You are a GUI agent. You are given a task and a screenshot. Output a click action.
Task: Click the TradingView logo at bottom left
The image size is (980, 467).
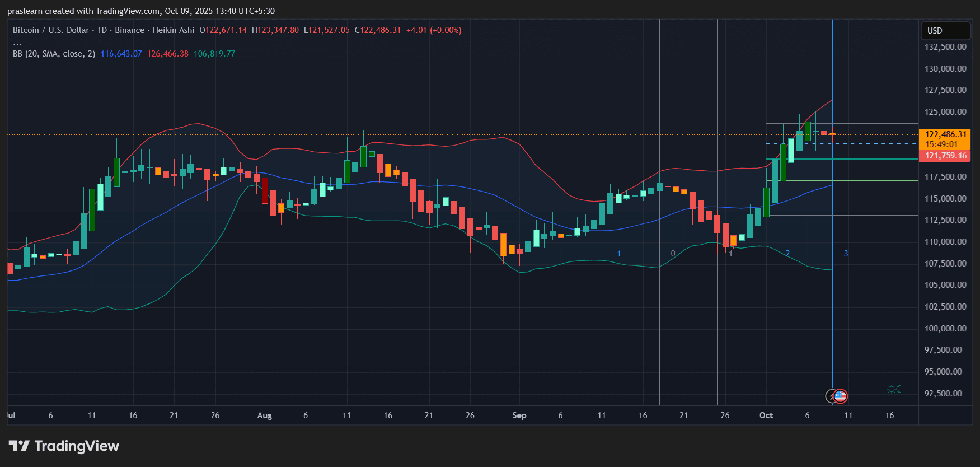19,446
